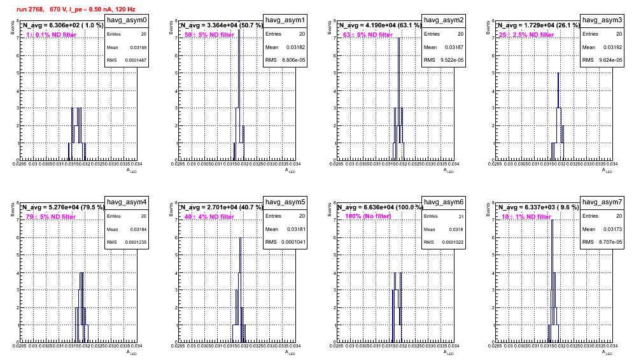The image size is (634, 364).
Task: Click N_avg = 6.337e+03 (9.6 %) label
Action: tap(539, 207)
